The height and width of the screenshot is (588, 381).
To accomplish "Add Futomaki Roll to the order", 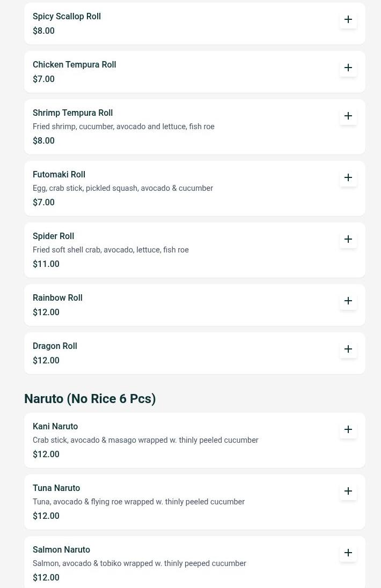I will point(348,177).
